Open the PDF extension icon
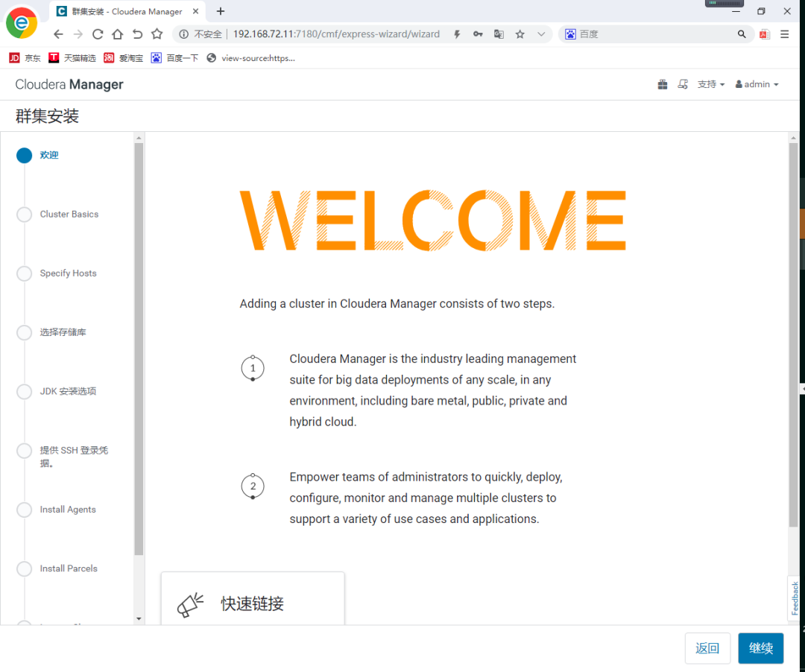 point(765,34)
